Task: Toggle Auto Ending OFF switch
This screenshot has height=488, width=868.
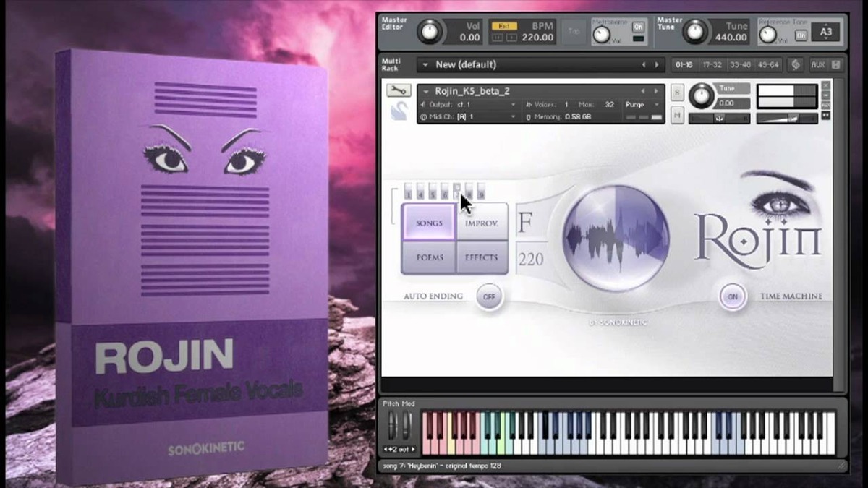Action: (489, 296)
